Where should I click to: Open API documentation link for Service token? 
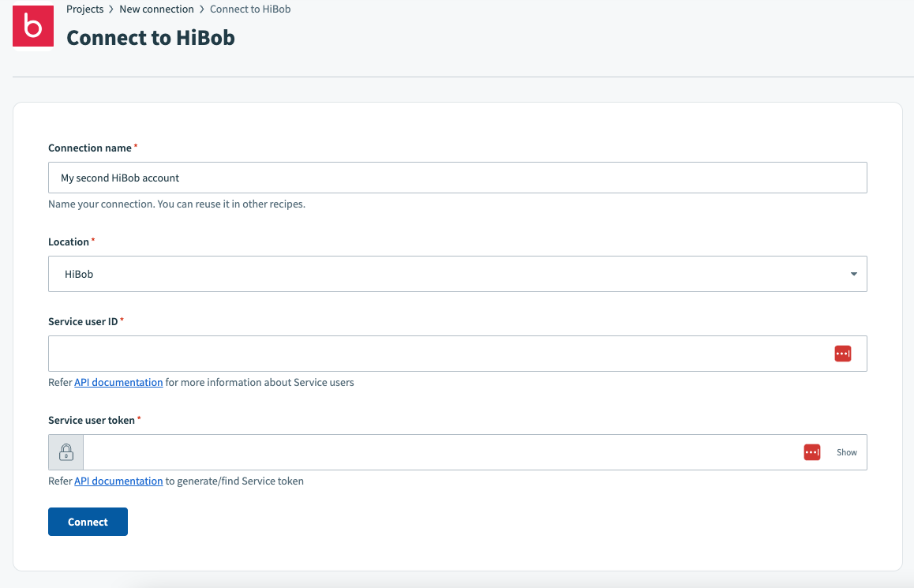pyautogui.click(x=118, y=481)
